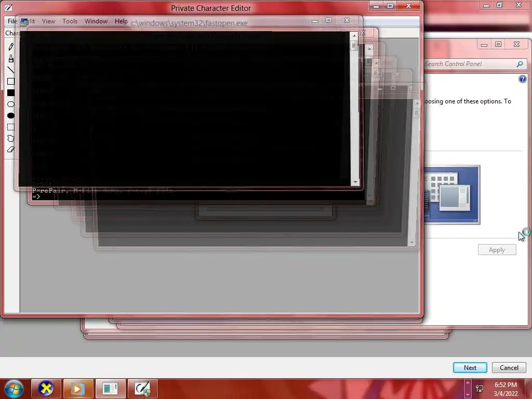Image resolution: width=532 pixels, height=399 pixels.
Task: Switch to the Control Panel taskbar icon
Action: [x=110, y=389]
